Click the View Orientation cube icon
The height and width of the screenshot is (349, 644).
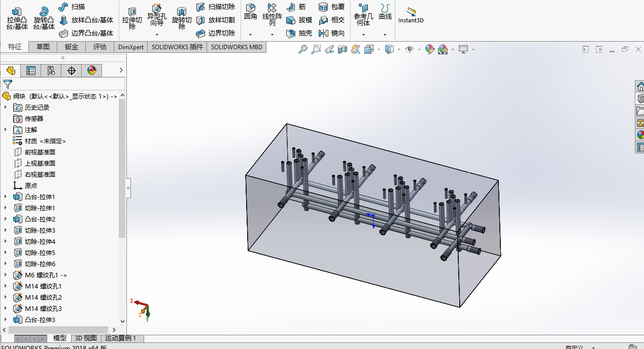point(369,49)
